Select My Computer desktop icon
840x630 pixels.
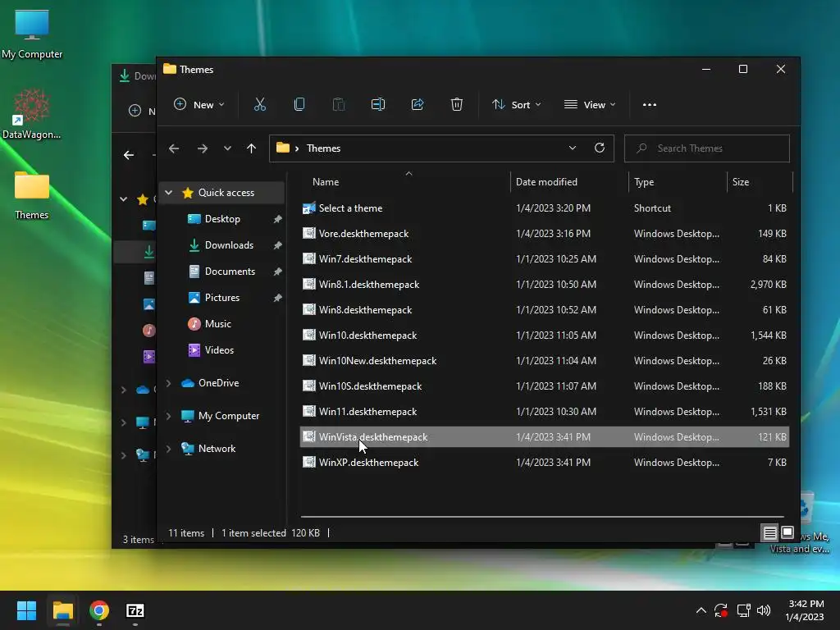click(x=32, y=34)
